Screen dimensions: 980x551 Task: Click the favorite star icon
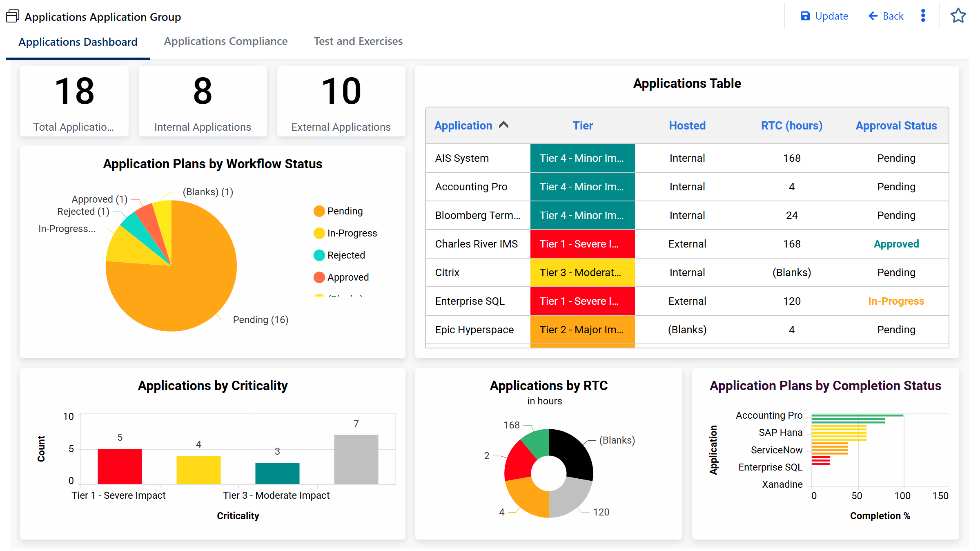[x=958, y=16]
